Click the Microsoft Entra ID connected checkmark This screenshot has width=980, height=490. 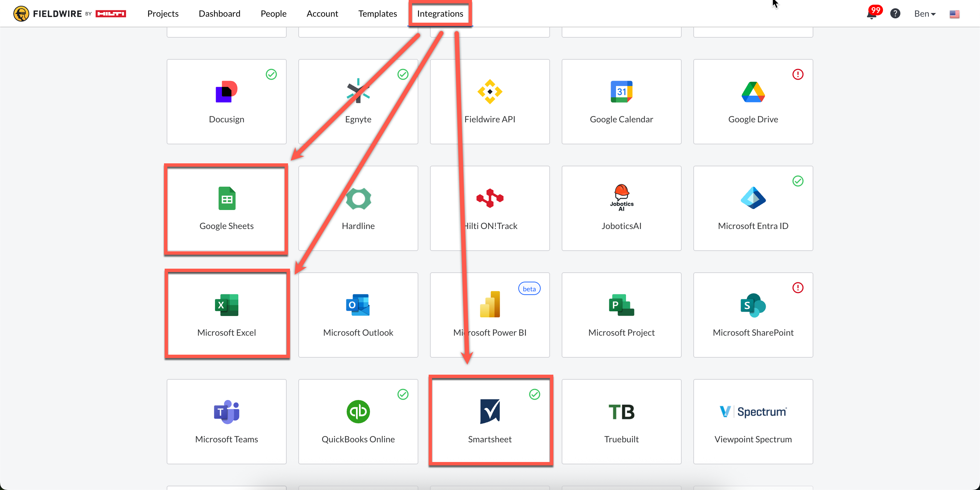click(798, 181)
